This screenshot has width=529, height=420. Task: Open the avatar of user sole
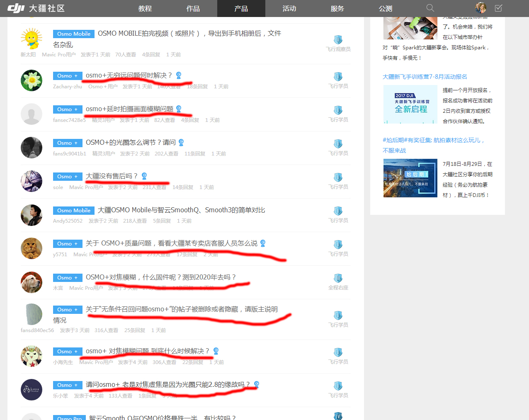pos(32,181)
